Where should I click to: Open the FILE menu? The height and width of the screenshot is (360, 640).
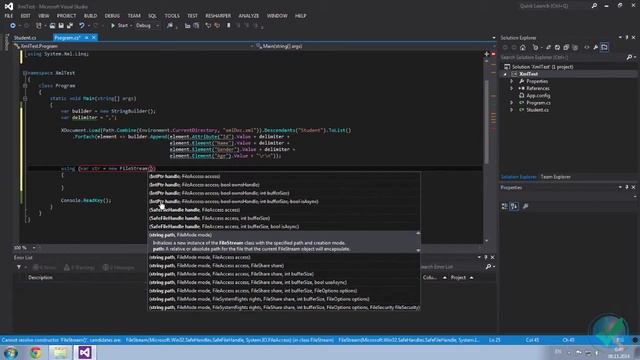pos(9,16)
